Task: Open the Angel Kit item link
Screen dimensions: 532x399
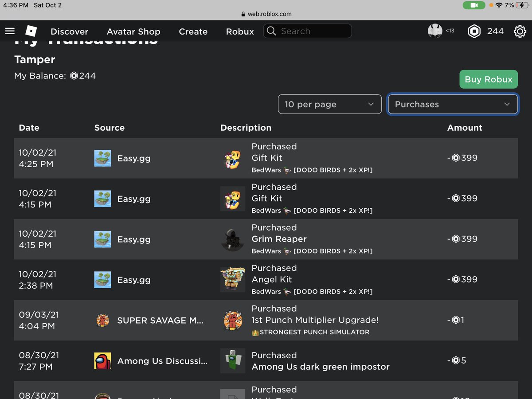Action: [x=272, y=279]
